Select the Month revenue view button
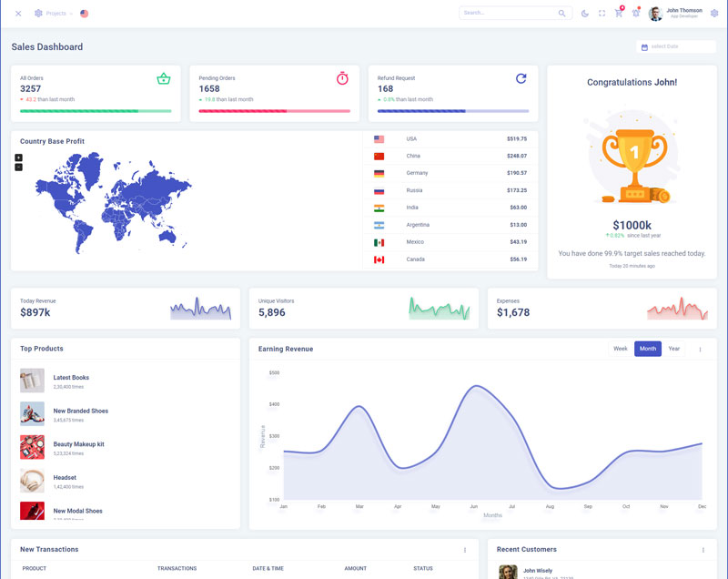 coord(648,349)
